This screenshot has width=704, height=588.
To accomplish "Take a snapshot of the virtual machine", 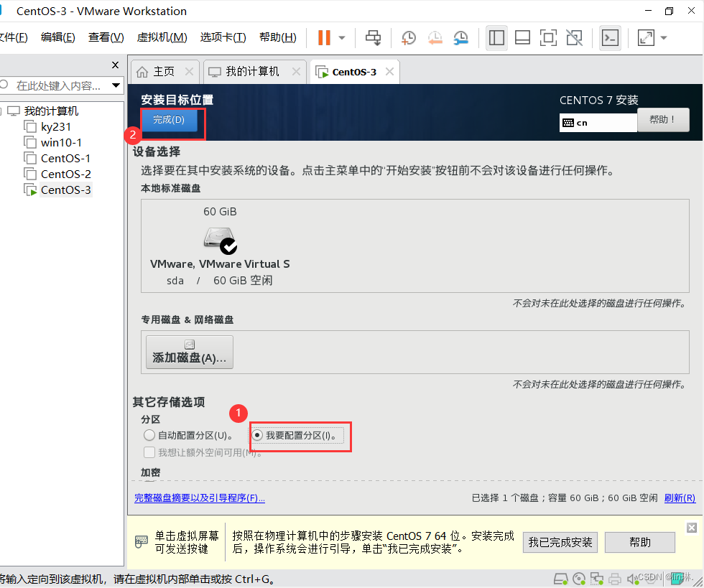I will tap(409, 38).
